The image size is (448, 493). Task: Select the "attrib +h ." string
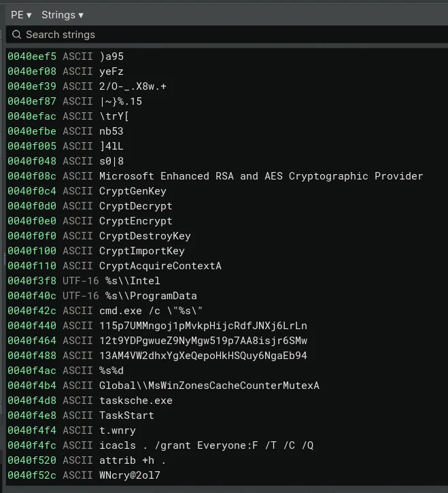(133, 460)
